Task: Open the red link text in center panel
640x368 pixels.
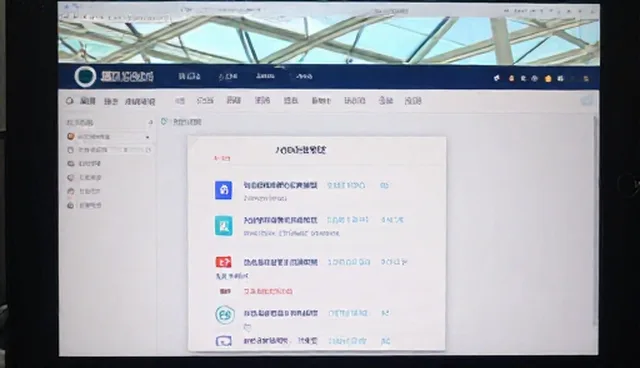Action: tap(268, 291)
